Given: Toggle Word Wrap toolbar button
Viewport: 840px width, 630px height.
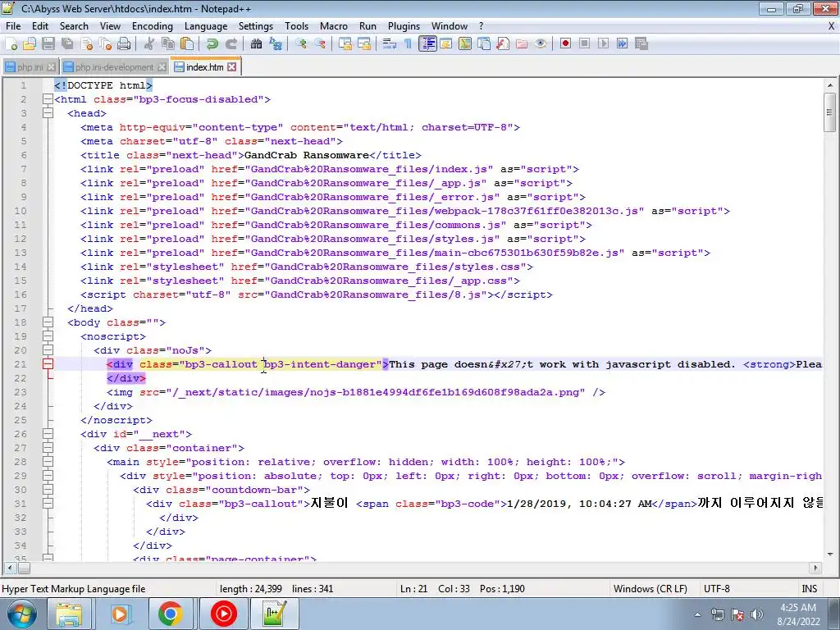Looking at the screenshot, I should 390,44.
